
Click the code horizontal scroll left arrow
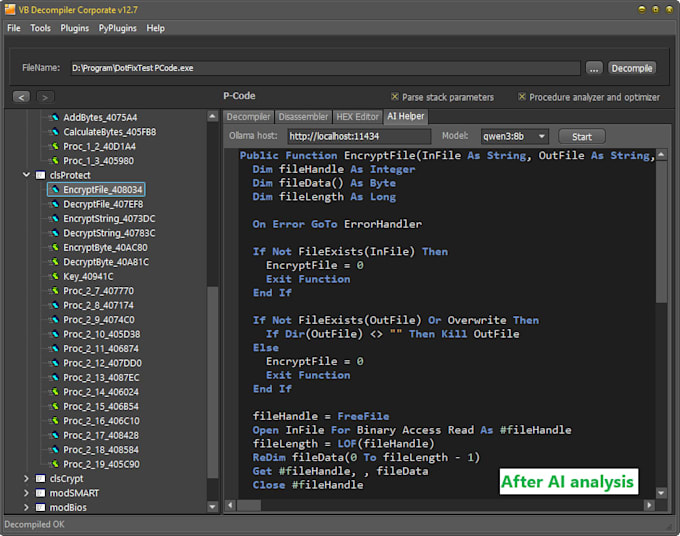[230, 505]
